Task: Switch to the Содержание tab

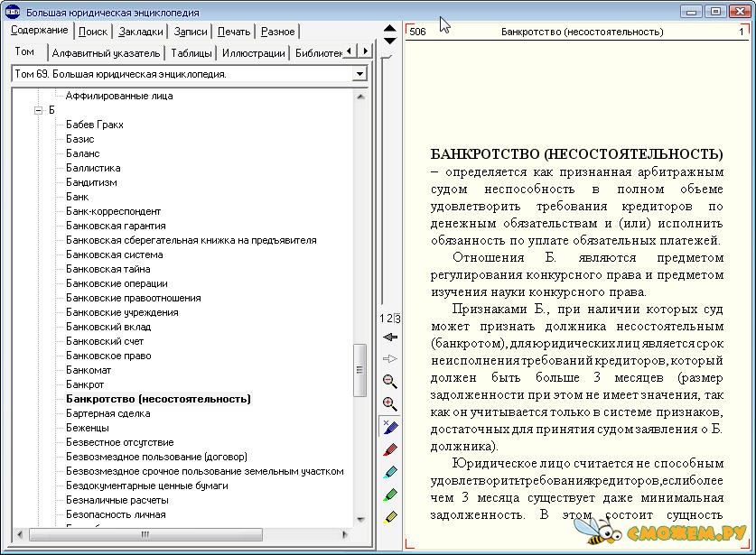Action: pyautogui.click(x=40, y=31)
